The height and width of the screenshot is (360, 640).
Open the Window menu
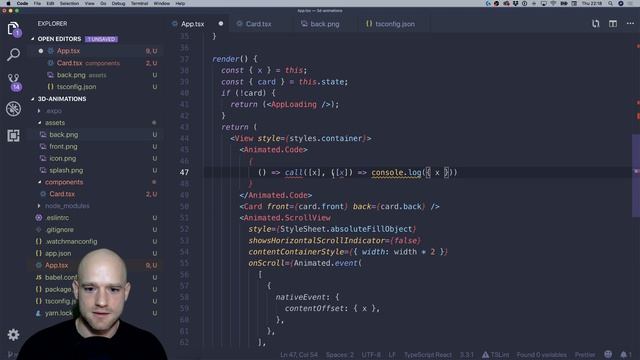point(162,3)
